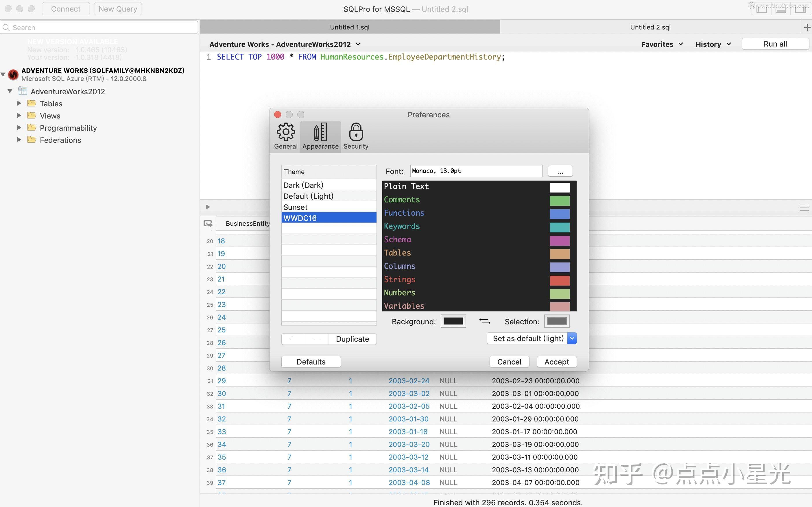Switch to the Untitled 1.sql tab
Screen dimensions: 812x507
point(350,27)
